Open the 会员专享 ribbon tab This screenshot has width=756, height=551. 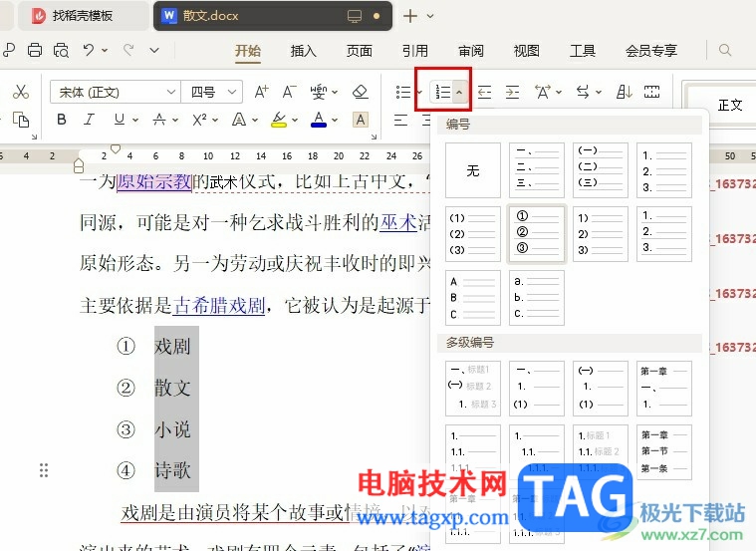651,50
